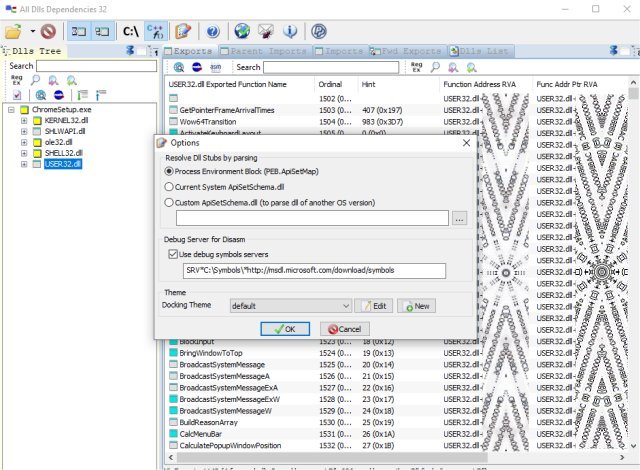Click the bug report envelope icon
Viewport: 640px width, 470px height.
click(x=266, y=31)
